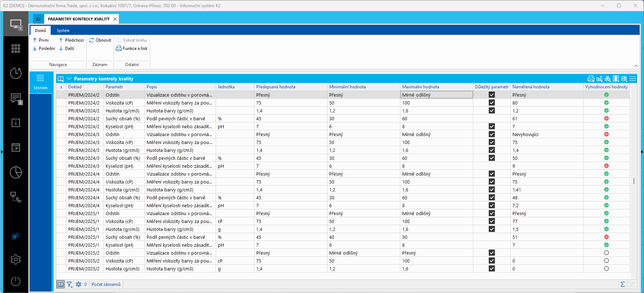Click the K2 tab button

click(x=38, y=19)
